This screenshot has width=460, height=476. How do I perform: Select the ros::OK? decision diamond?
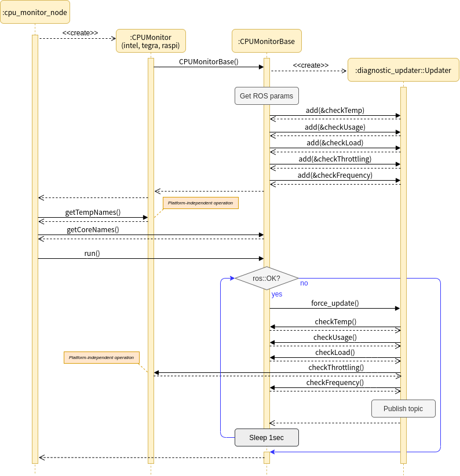click(x=266, y=279)
